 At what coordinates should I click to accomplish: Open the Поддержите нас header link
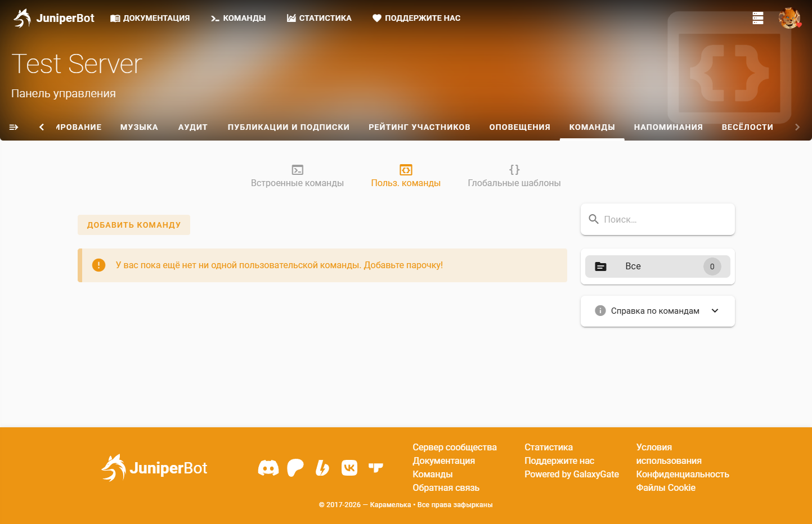416,18
